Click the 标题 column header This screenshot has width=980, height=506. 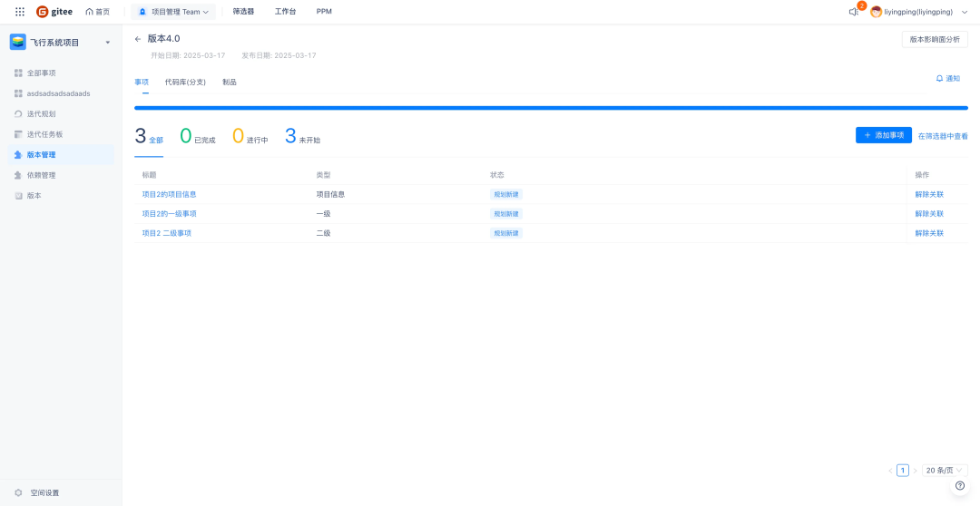click(149, 175)
